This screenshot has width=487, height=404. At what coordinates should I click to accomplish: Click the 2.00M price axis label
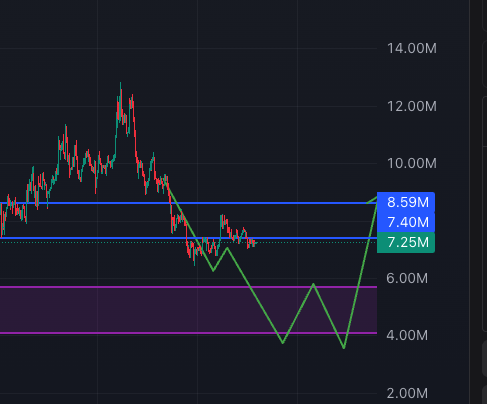(407, 393)
